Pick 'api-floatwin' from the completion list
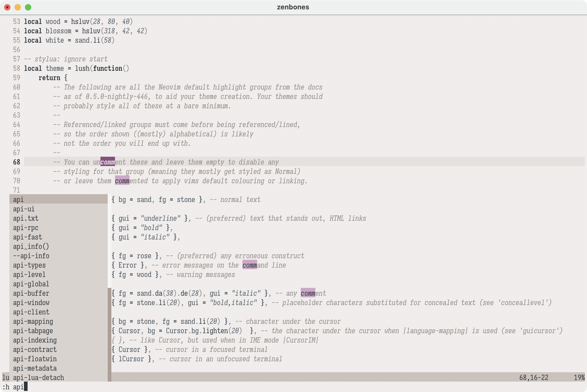The image size is (587, 392). pos(35,359)
